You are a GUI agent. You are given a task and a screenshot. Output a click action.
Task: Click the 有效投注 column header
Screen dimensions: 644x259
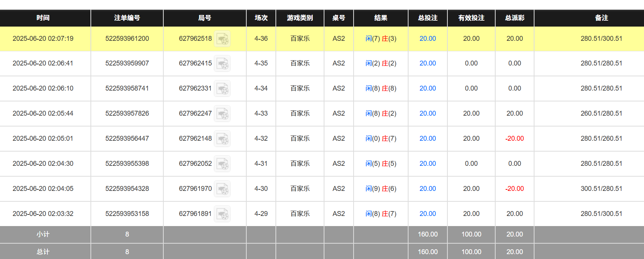[x=471, y=18]
